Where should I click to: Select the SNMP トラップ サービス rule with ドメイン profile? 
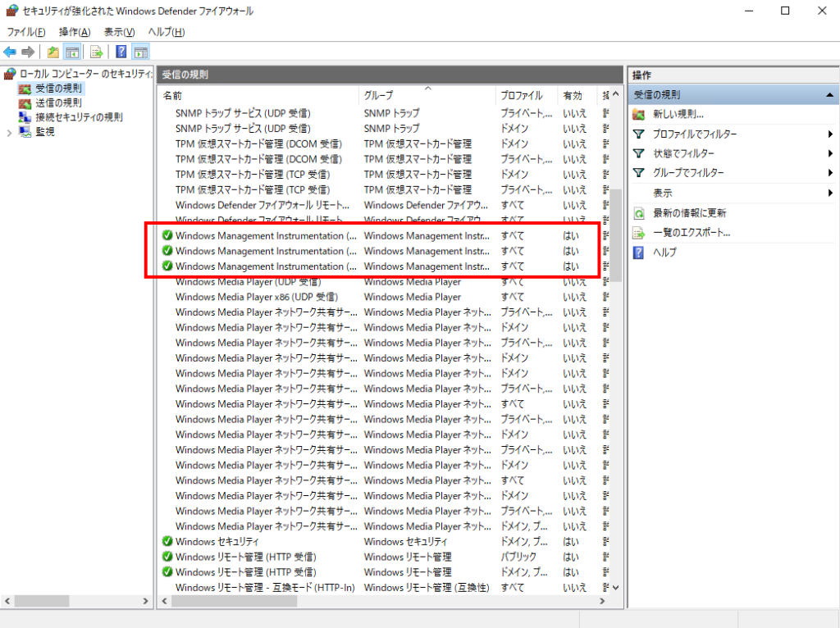coord(243,129)
